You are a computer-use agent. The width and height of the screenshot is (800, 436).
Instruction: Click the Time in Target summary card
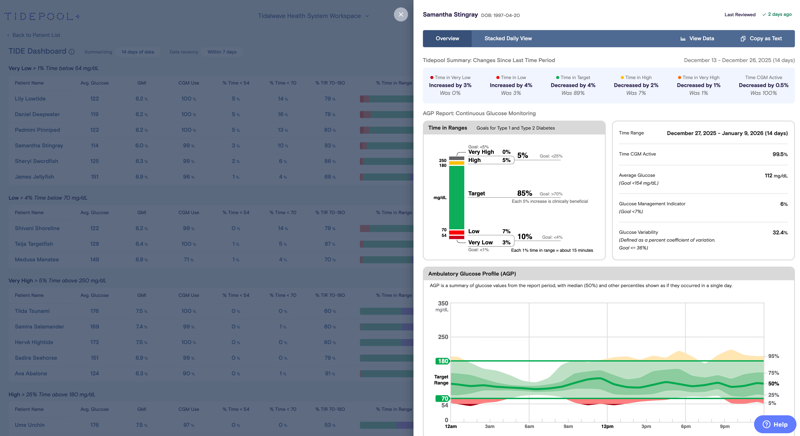573,85
